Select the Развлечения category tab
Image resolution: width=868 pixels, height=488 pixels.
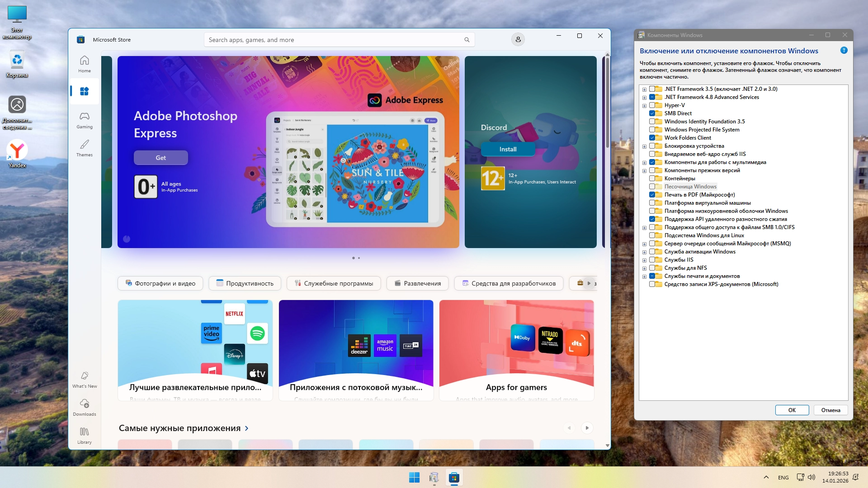(417, 283)
